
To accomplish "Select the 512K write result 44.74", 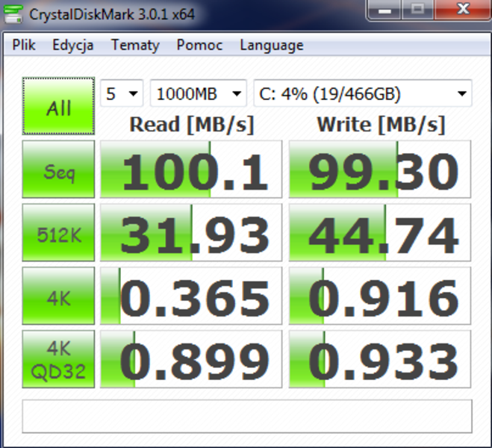I will pyautogui.click(x=380, y=232).
